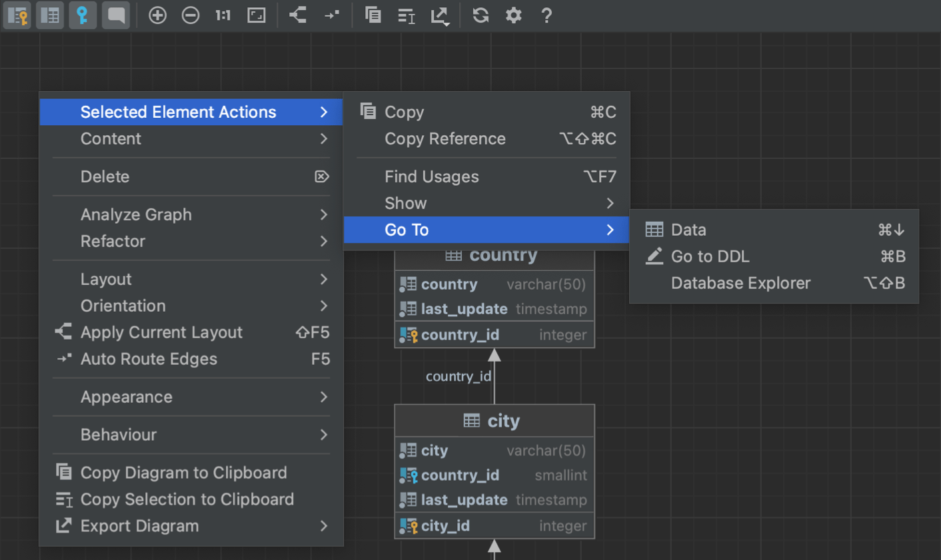The height and width of the screenshot is (560, 941).
Task: Zoom in on the diagram
Action: pyautogui.click(x=157, y=15)
